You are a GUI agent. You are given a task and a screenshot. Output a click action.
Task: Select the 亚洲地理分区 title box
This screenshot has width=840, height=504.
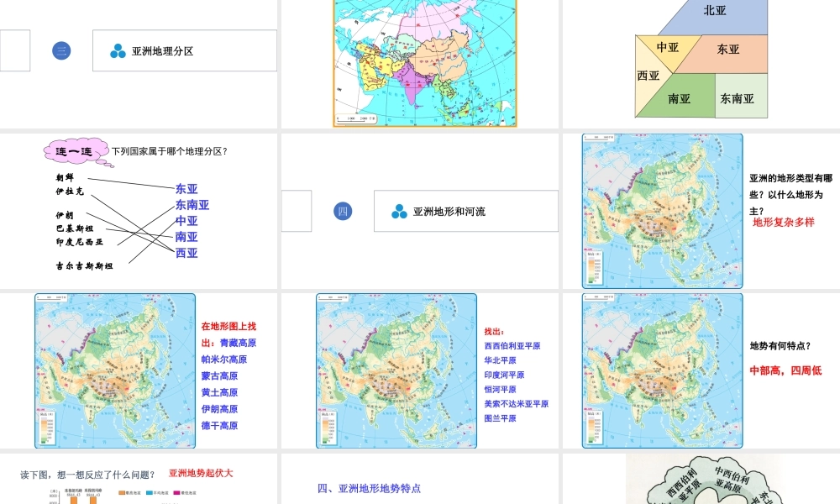(x=185, y=51)
